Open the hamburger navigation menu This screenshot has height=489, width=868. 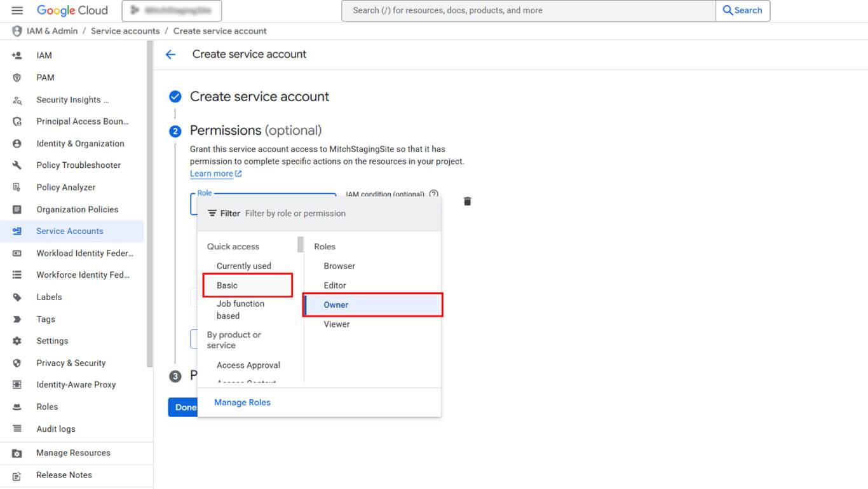click(x=17, y=11)
